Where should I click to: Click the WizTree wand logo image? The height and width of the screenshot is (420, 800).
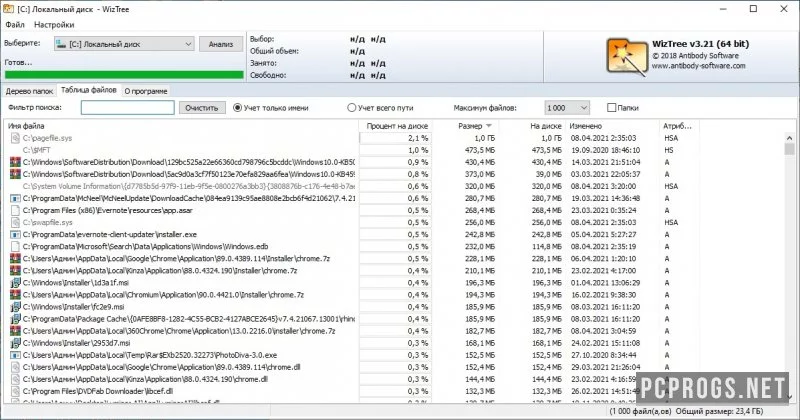(628, 56)
